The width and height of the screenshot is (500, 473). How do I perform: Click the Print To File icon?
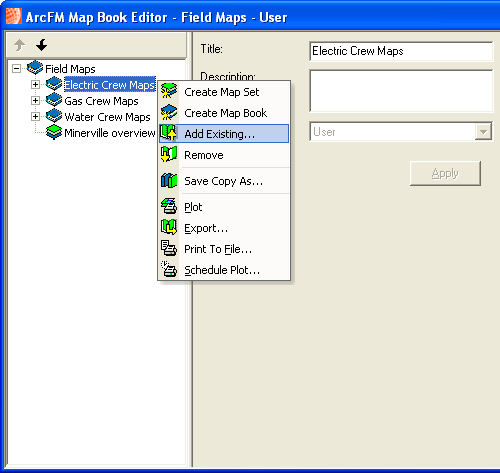[x=169, y=248]
